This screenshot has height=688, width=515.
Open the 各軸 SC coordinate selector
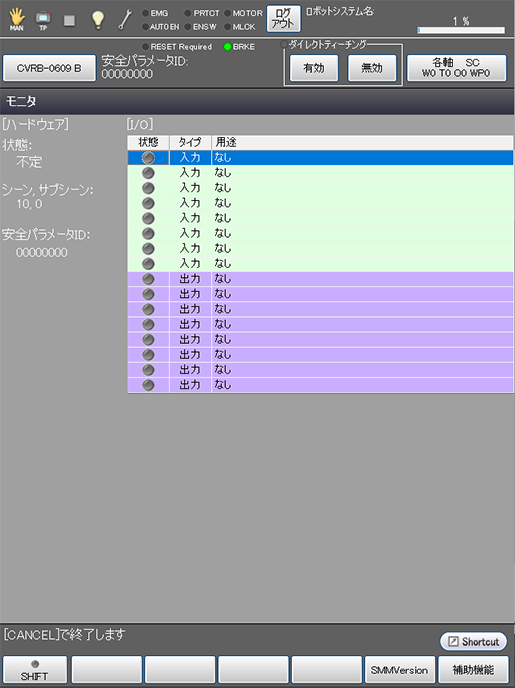[456, 68]
